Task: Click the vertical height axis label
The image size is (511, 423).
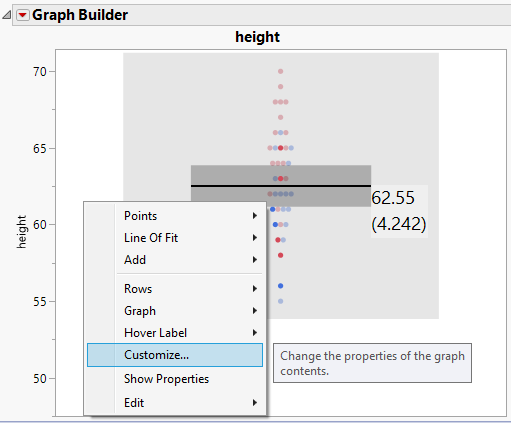Action: pos(21,232)
